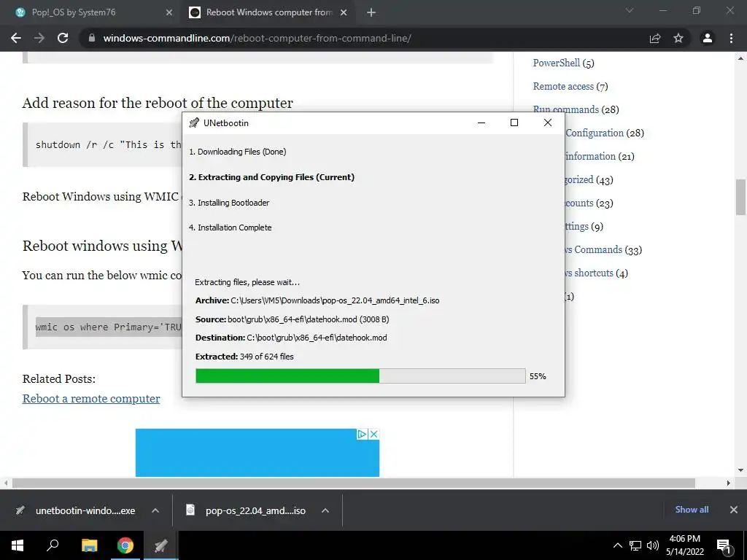Viewport: 747px width, 560px height.
Task: Open the Commands (33) category link
Action: 594,249
